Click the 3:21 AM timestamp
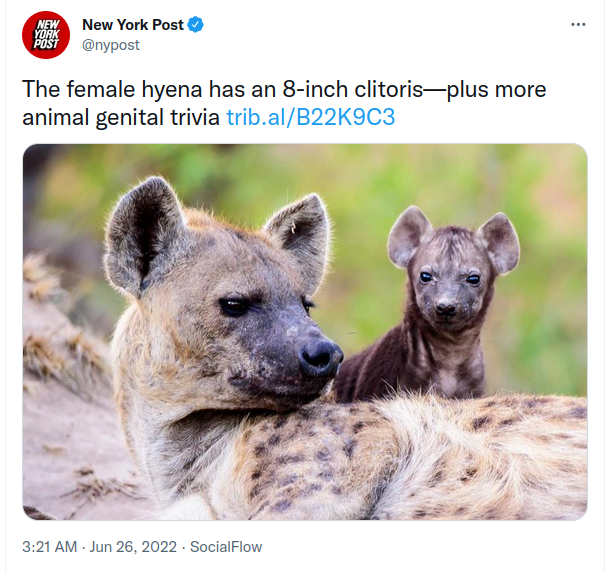This screenshot has height=573, width=607. click(50, 547)
